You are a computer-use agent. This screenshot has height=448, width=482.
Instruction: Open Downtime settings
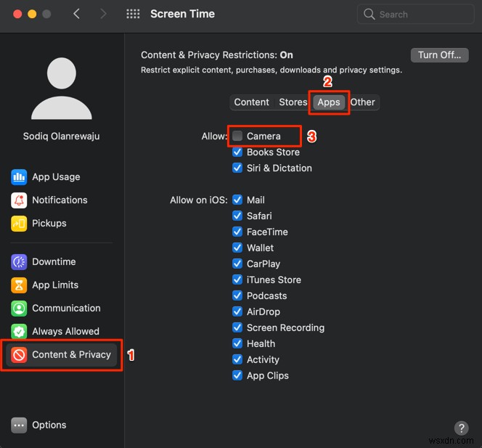tap(62, 262)
